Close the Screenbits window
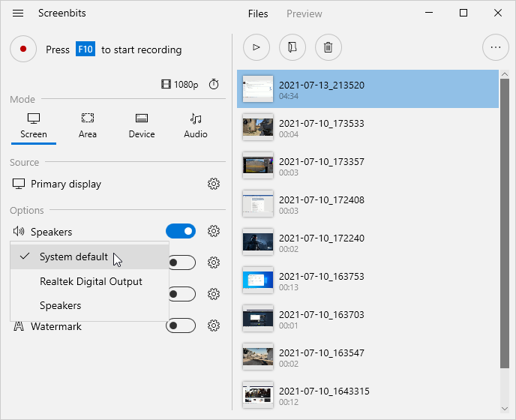Viewport: 516px width, 420px height. [x=498, y=13]
